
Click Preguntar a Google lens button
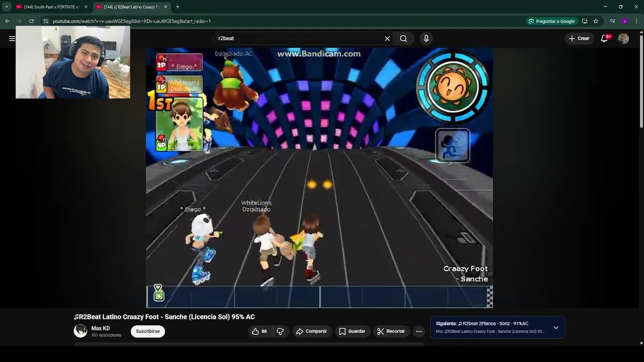(551, 21)
